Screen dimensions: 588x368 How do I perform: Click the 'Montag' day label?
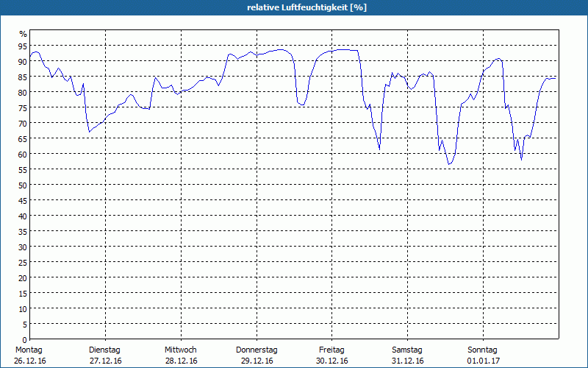(29, 350)
